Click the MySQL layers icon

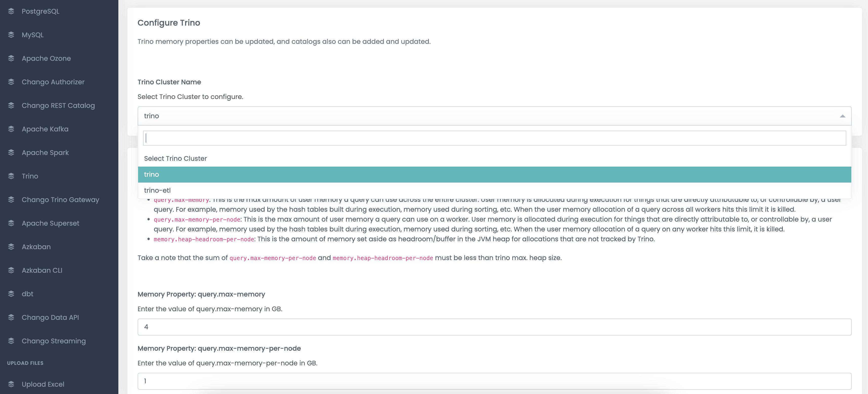11,35
